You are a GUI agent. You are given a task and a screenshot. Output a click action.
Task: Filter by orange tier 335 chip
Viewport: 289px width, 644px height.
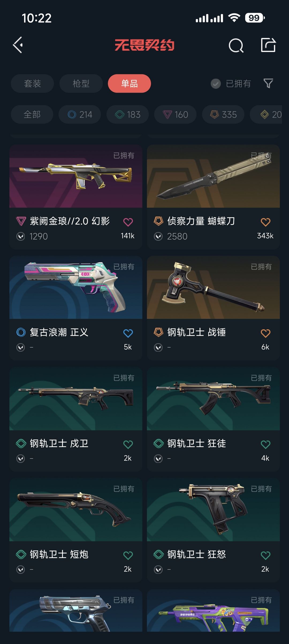[x=223, y=114]
